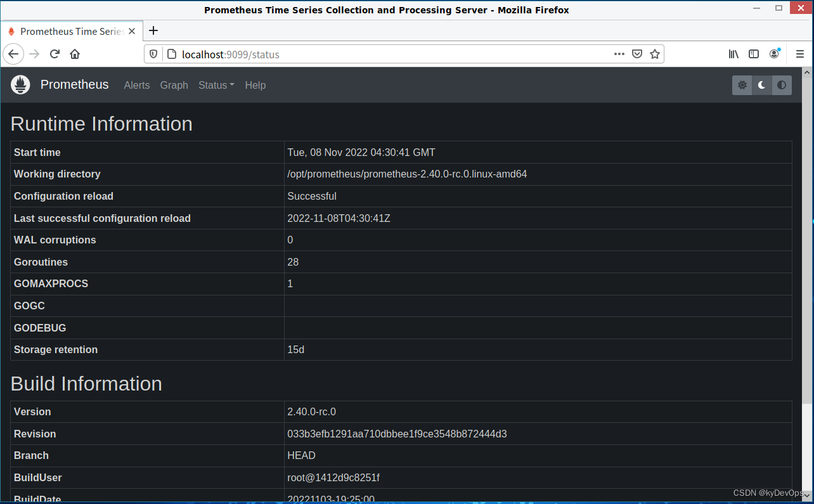The width and height of the screenshot is (814, 504).
Task: Maximize the Firefox window
Action: 778,8
